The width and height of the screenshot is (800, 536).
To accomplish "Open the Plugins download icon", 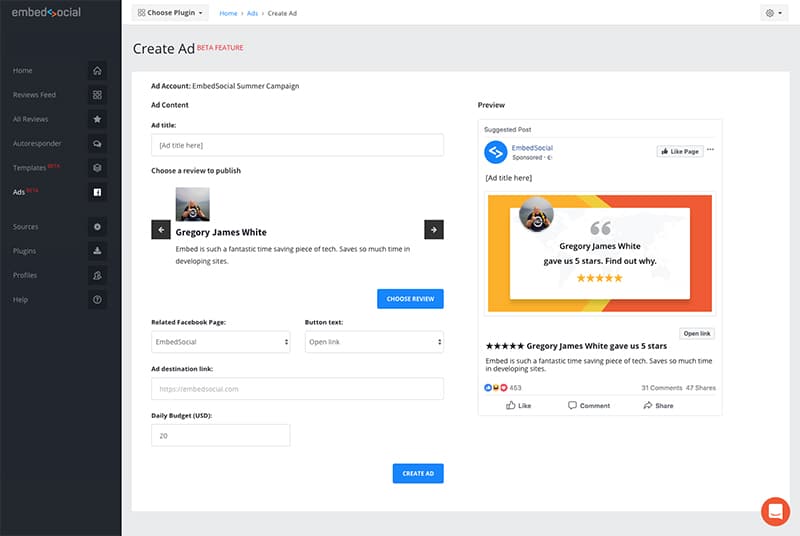I will pyautogui.click(x=97, y=250).
